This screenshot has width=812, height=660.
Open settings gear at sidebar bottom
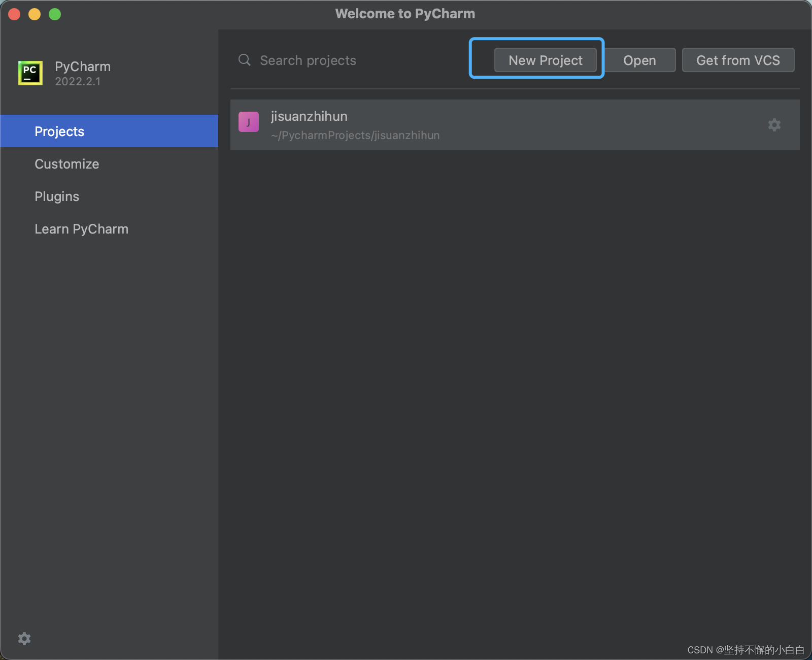[24, 639]
